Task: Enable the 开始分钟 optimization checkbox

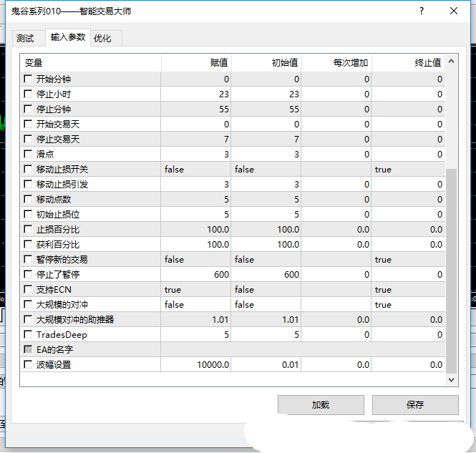Action: click(28, 79)
